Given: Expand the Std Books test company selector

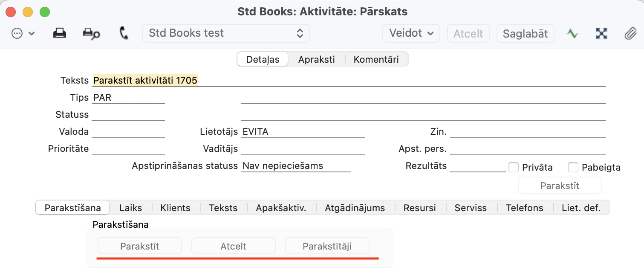Looking at the screenshot, I should pyautogui.click(x=226, y=33).
